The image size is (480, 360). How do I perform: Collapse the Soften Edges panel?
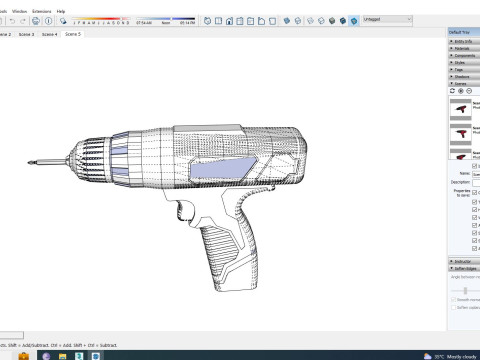click(x=464, y=268)
